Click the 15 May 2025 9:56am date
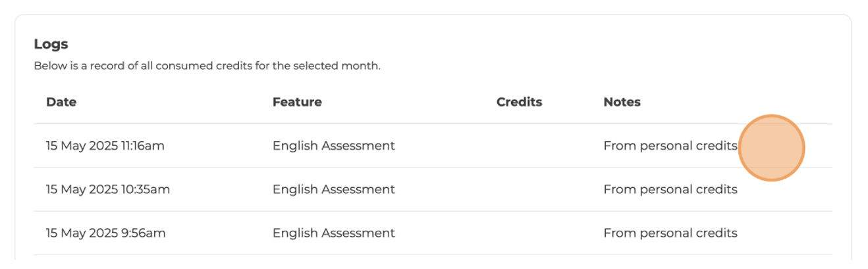The image size is (868, 269). [106, 233]
